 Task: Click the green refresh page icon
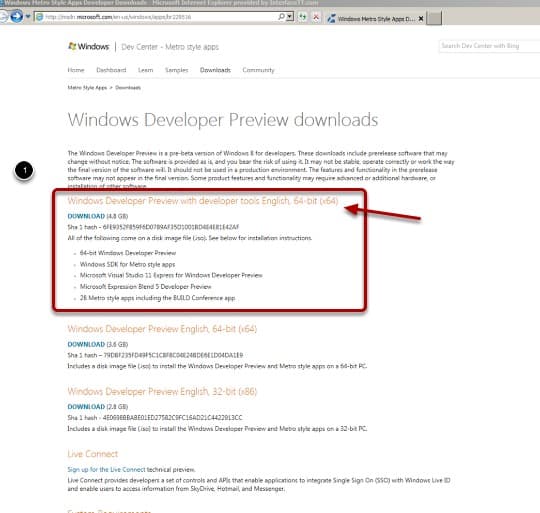(x=302, y=17)
